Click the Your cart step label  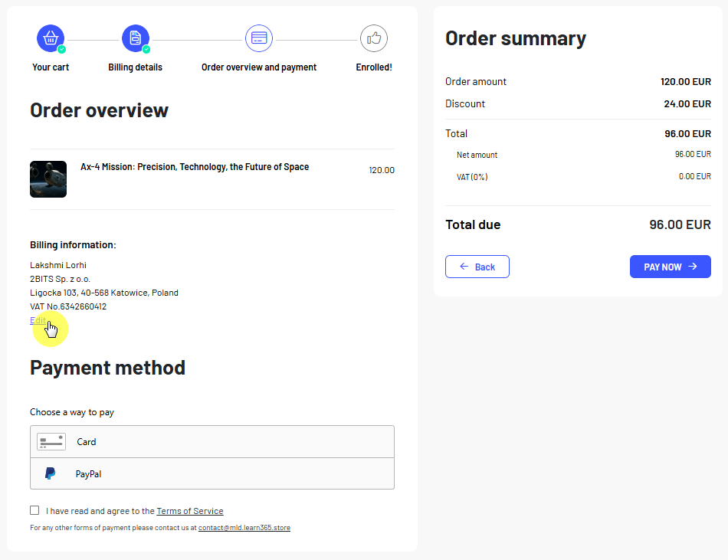click(x=50, y=67)
